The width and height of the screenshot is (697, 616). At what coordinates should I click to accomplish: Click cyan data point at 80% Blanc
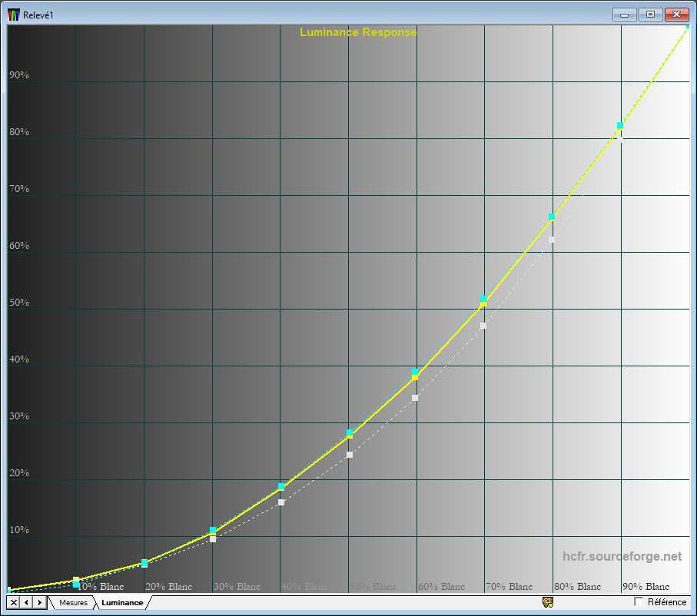click(552, 217)
